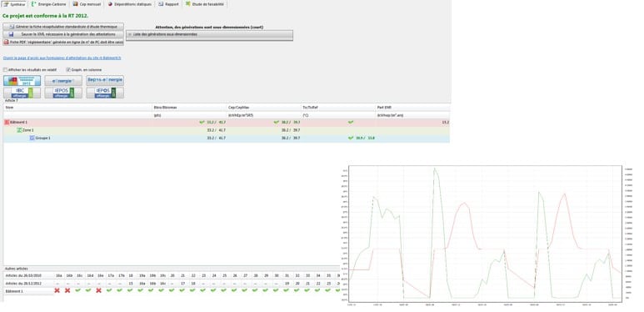This screenshot has width=644, height=312.
Task: Enable Afficher les résultats en relatif checkbox
Action: (5, 70)
